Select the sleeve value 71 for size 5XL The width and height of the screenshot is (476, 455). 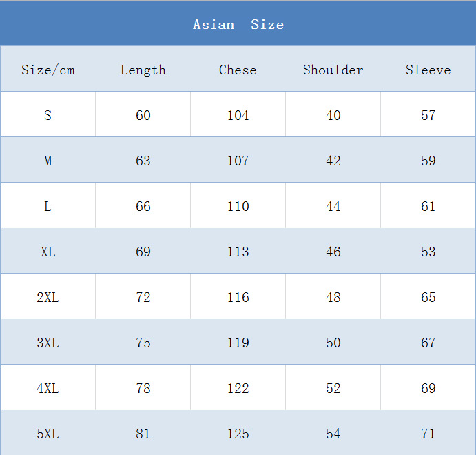[428, 434]
